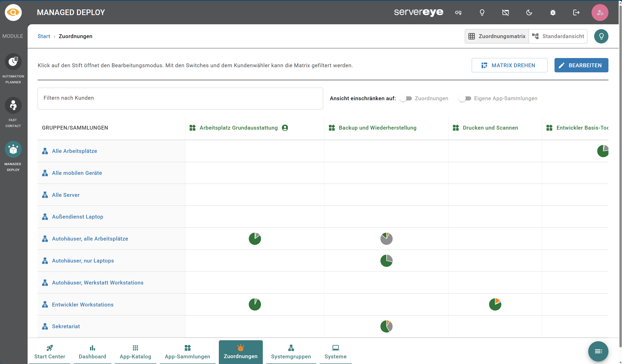Enable the Zuordnungen filter switch
This screenshot has height=364, width=622.
coord(406,98)
